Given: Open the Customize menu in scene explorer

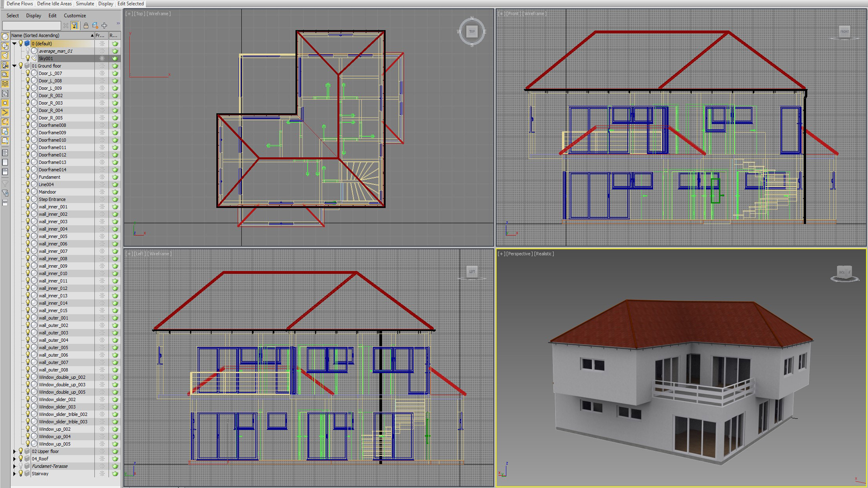Looking at the screenshot, I should coord(75,15).
